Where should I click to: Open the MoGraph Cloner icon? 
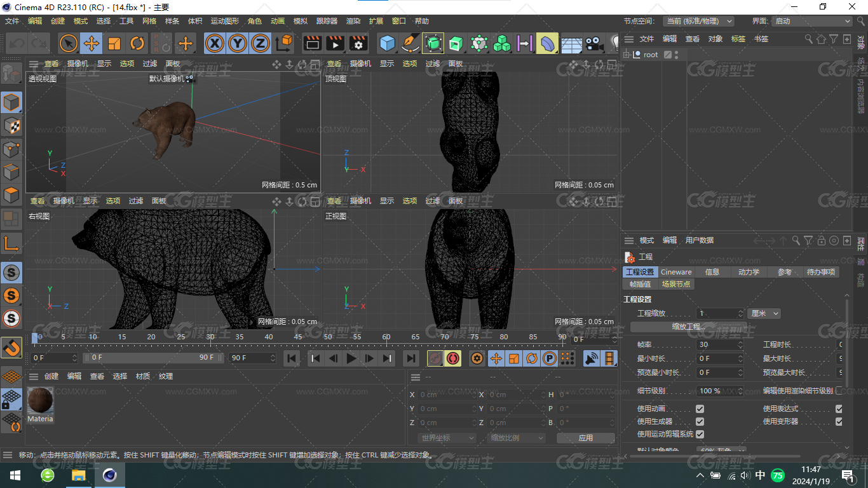coord(502,43)
